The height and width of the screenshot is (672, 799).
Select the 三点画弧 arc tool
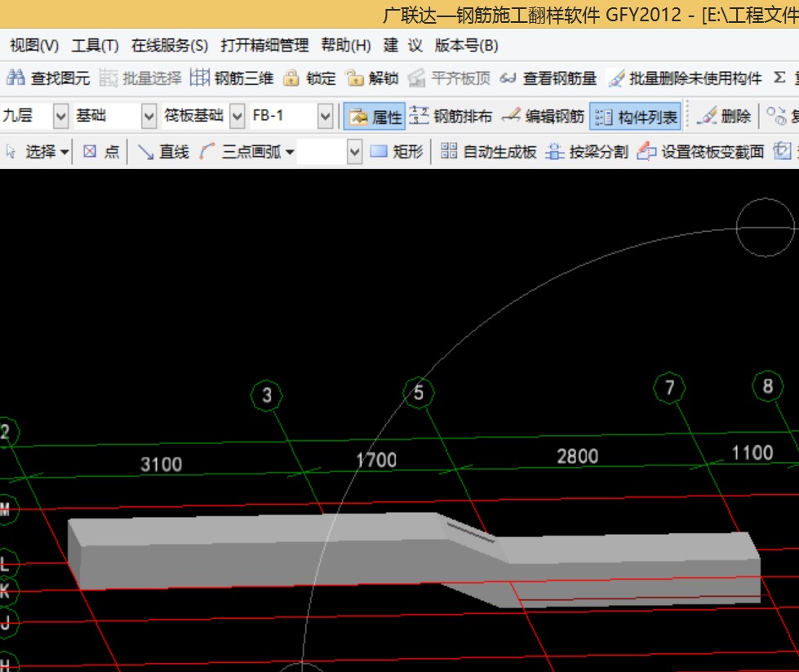click(241, 151)
